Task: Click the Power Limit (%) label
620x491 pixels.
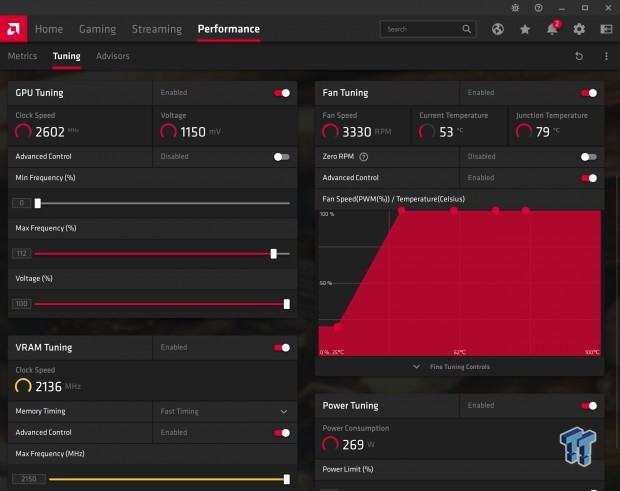Action: 348,469
